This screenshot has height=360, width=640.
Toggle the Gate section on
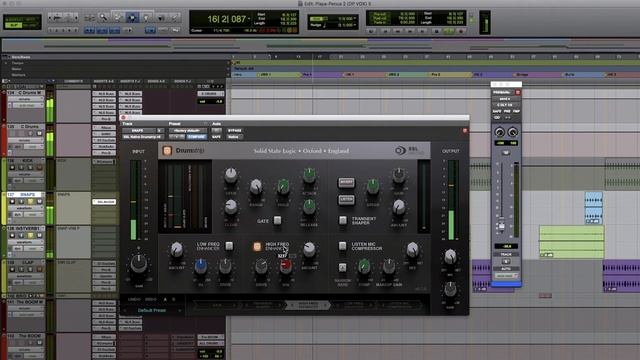pos(277,221)
